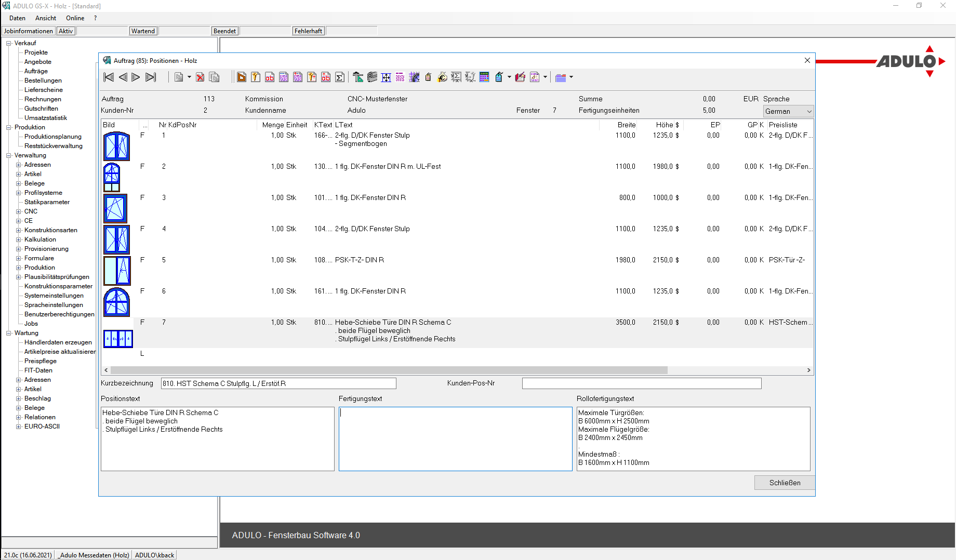Select the position 5 PSK-T-Z thumbnail
Image resolution: width=956 pixels, height=560 pixels.
pyautogui.click(x=117, y=271)
